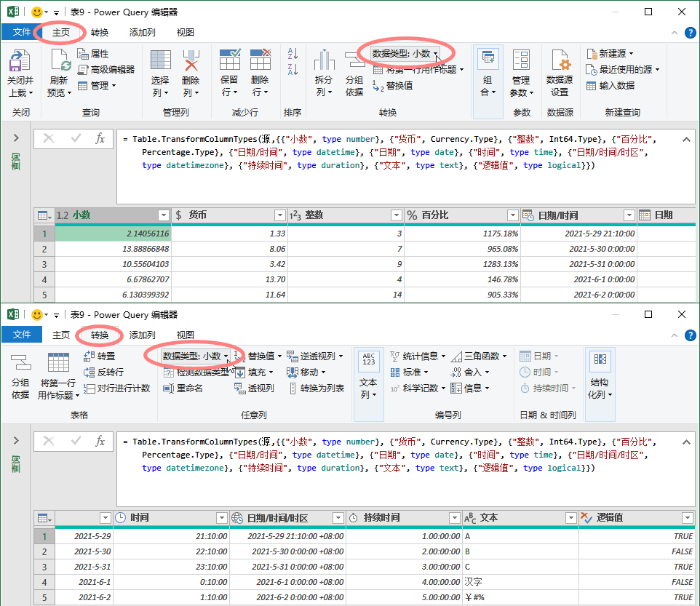The height and width of the screenshot is (606, 700).
Task: Open the filter dropdown on the 货币 column
Action: pos(279,215)
